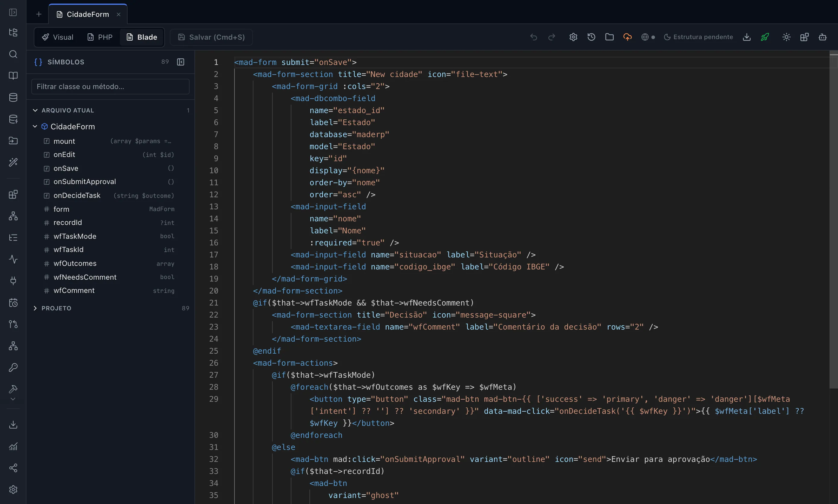This screenshot has width=838, height=504.
Task: Click the Estrutura pendente status
Action: click(699, 37)
